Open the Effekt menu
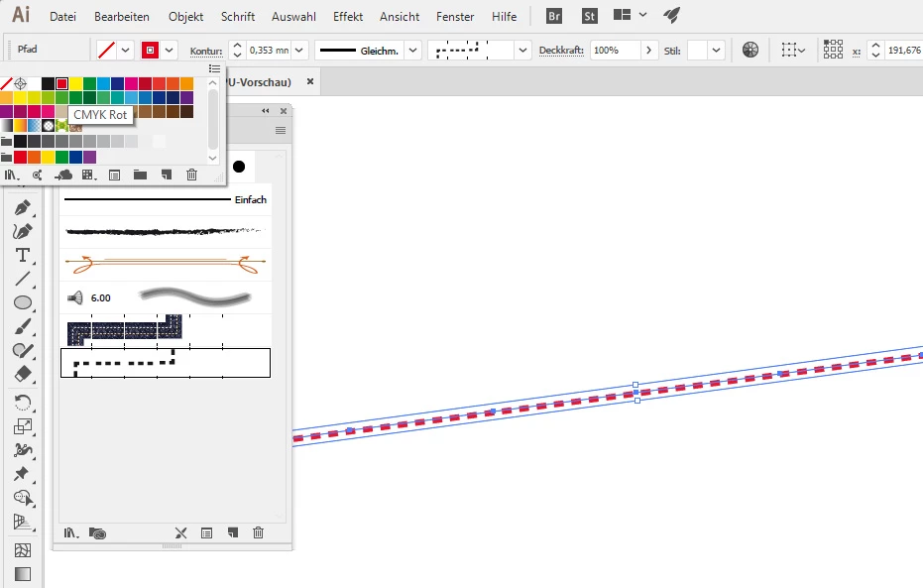 point(348,17)
